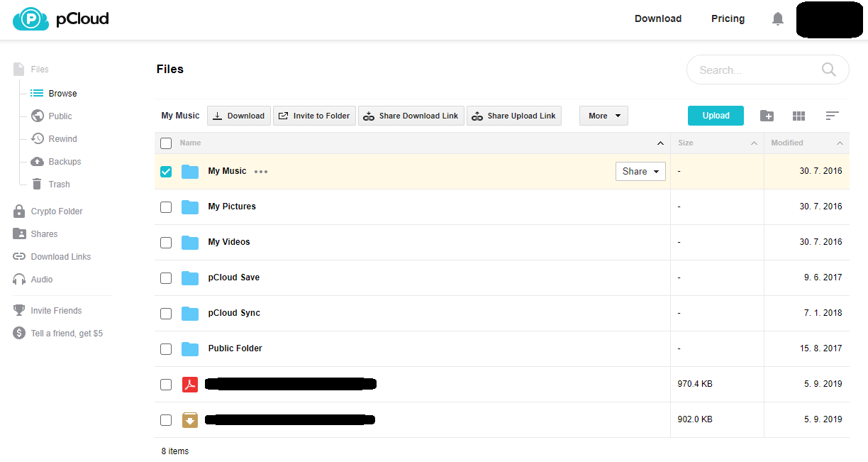Click the Public Folder folder icon
This screenshot has height=462, width=868.
click(190, 349)
